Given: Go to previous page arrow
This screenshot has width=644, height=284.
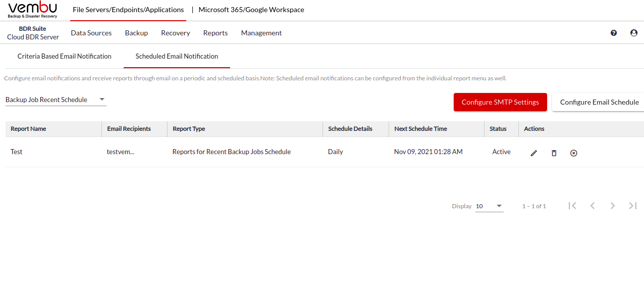Looking at the screenshot, I should [593, 206].
